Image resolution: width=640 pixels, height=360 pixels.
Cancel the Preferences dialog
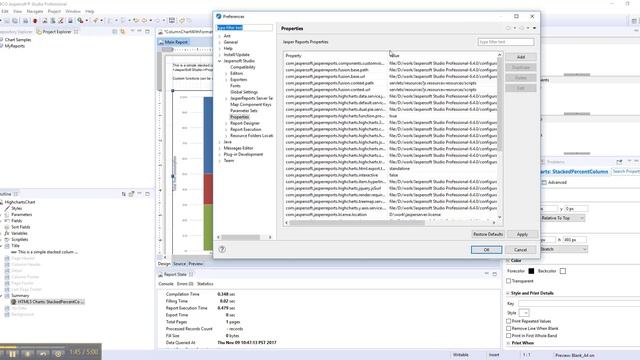(520, 250)
